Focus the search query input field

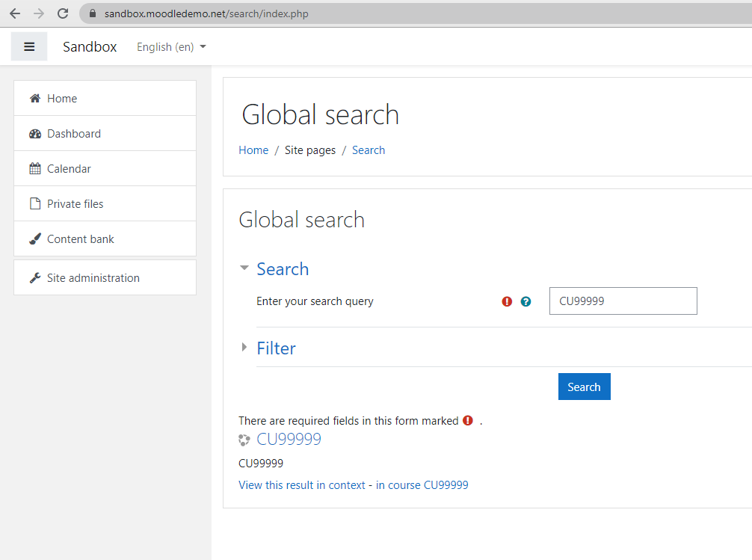click(623, 301)
